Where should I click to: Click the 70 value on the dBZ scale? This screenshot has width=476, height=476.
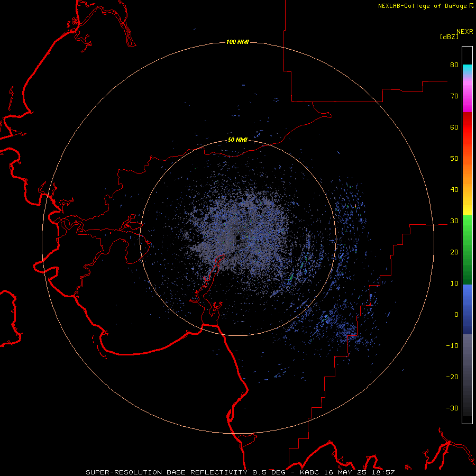click(454, 96)
